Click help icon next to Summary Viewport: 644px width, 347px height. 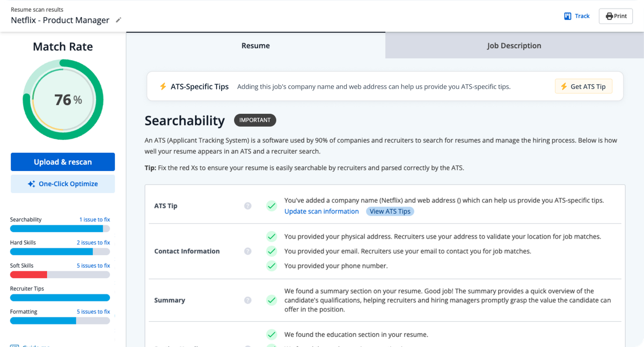(x=247, y=300)
